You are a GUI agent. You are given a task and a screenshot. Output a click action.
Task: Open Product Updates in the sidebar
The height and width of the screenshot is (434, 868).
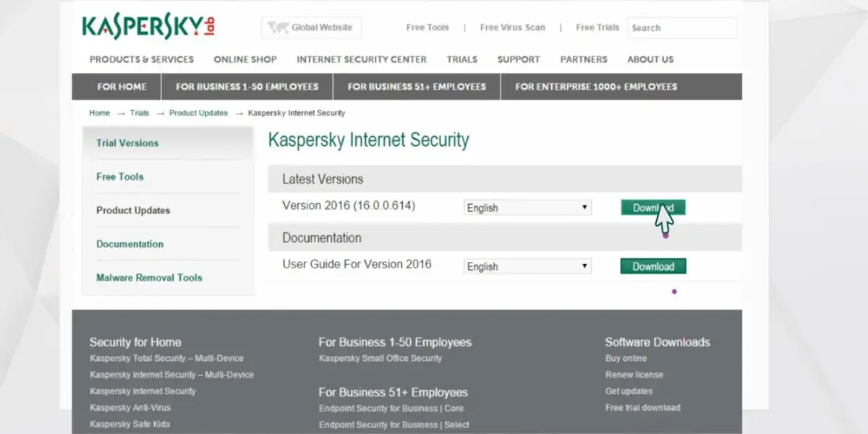133,210
